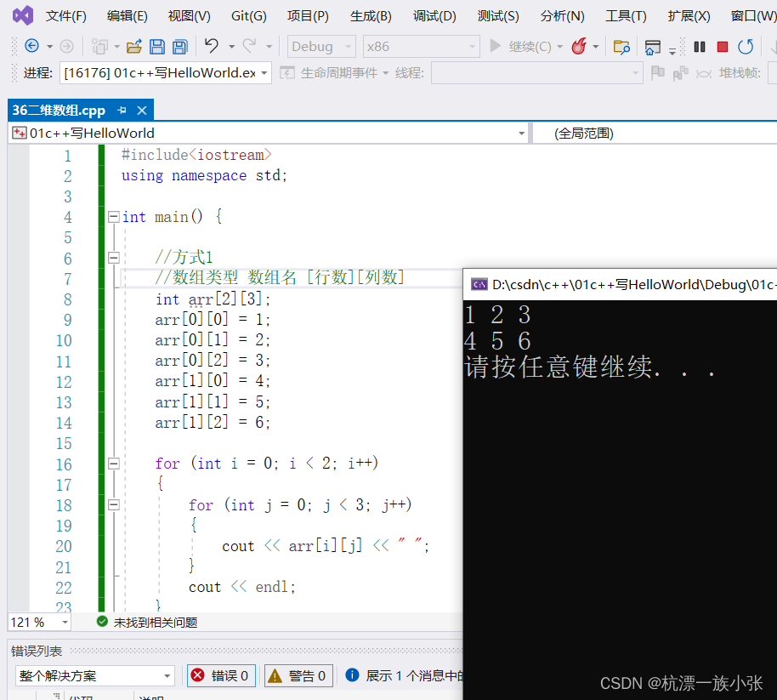Click the undo arrow icon
Viewport: 777px width, 700px height.
(212, 46)
